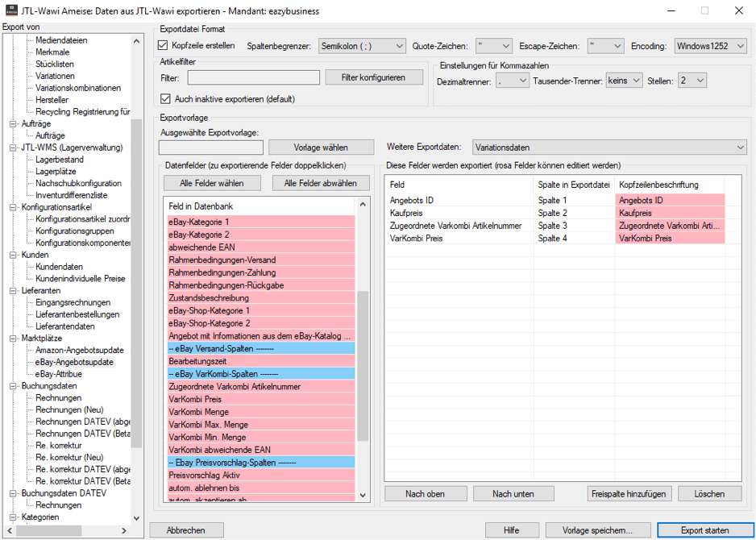Click into the Filter text field

[x=254, y=77]
